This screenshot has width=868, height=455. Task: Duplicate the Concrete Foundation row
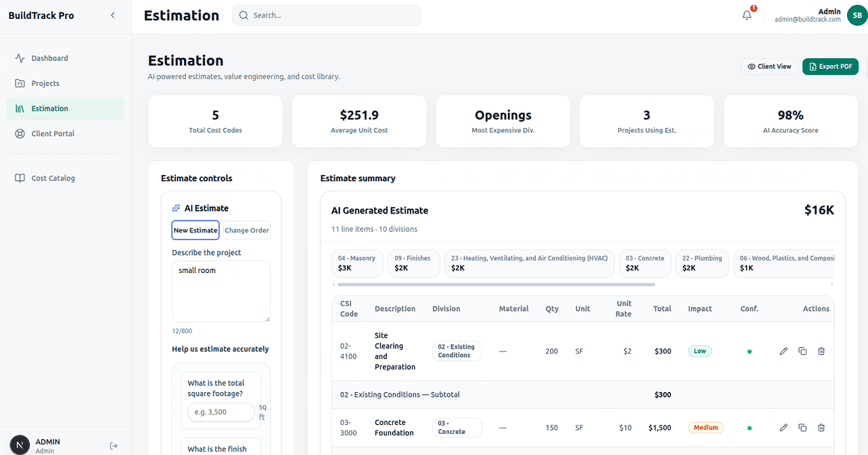802,428
